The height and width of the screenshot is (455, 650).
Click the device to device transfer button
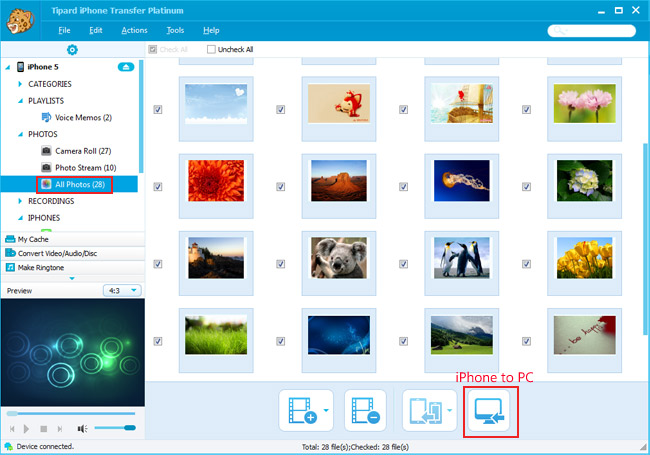tap(425, 410)
